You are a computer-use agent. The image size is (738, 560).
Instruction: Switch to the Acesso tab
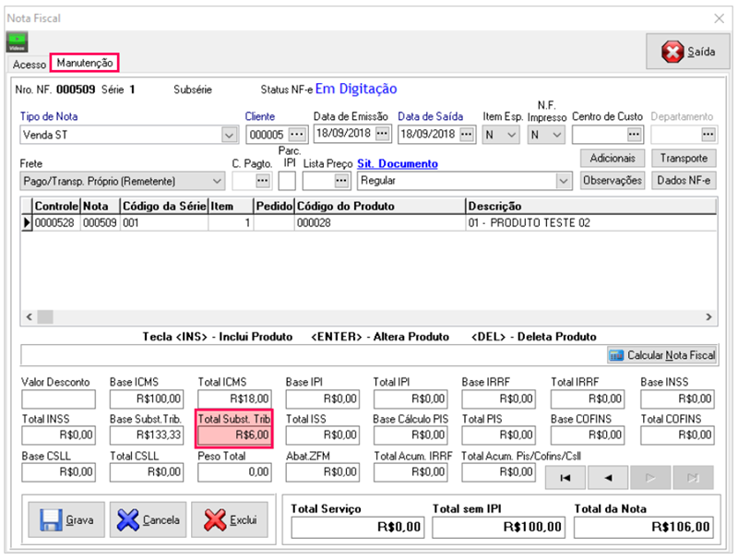coord(29,64)
